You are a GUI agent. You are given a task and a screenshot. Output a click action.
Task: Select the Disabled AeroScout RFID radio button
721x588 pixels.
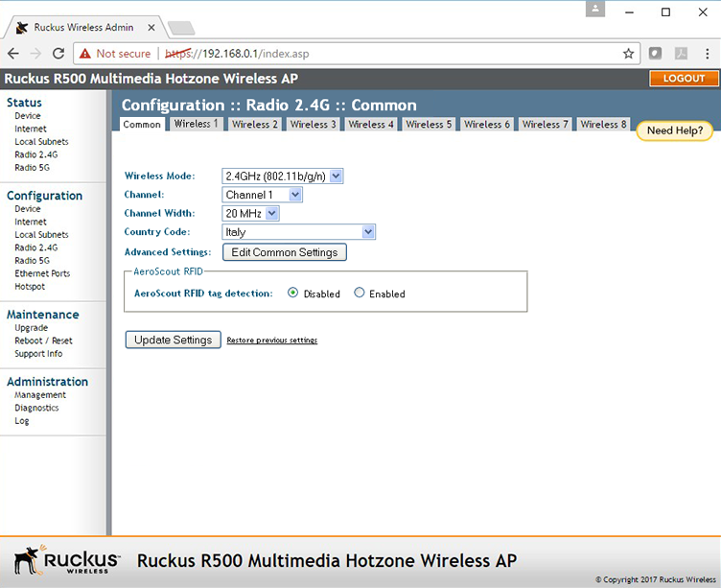292,294
